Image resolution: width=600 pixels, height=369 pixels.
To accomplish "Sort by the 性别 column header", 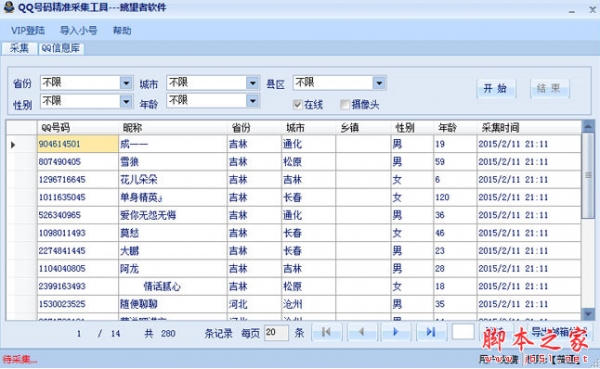I will click(x=412, y=127).
